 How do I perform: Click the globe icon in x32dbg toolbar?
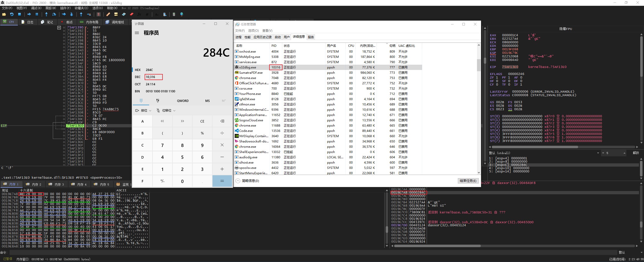pyautogui.click(x=182, y=14)
